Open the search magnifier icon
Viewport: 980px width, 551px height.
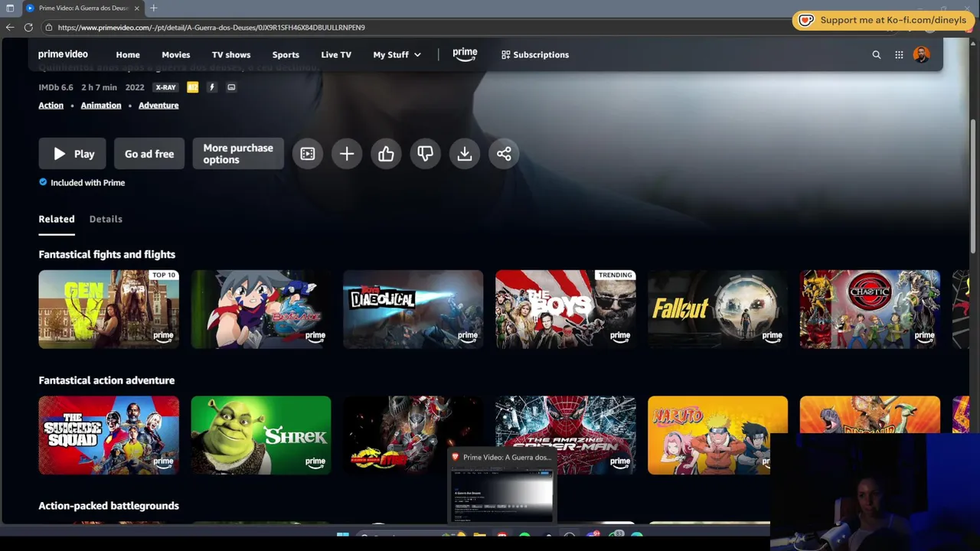coord(877,54)
